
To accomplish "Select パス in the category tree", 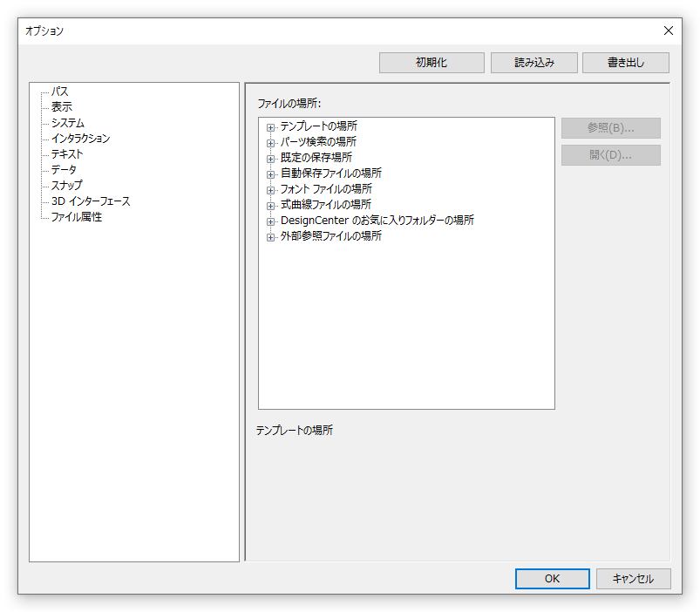I will coord(59,92).
